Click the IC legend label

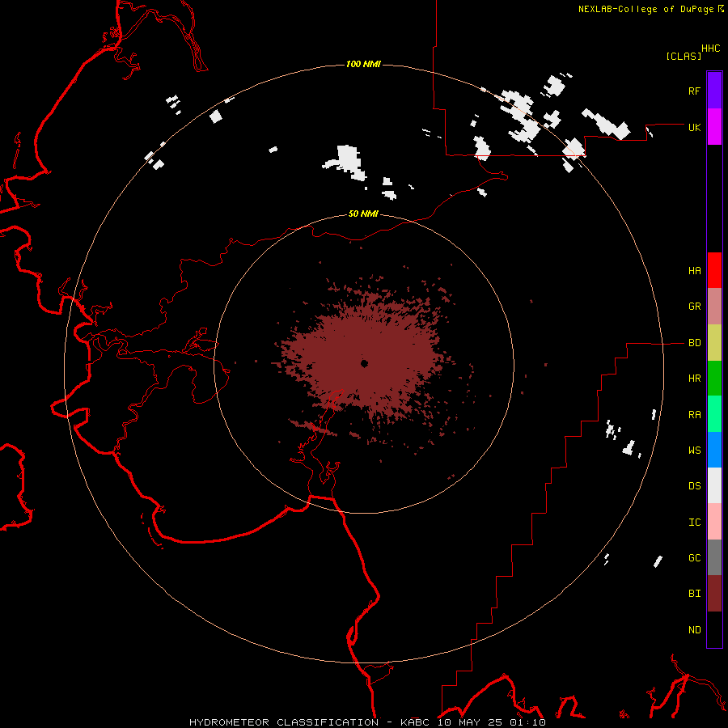point(694,523)
